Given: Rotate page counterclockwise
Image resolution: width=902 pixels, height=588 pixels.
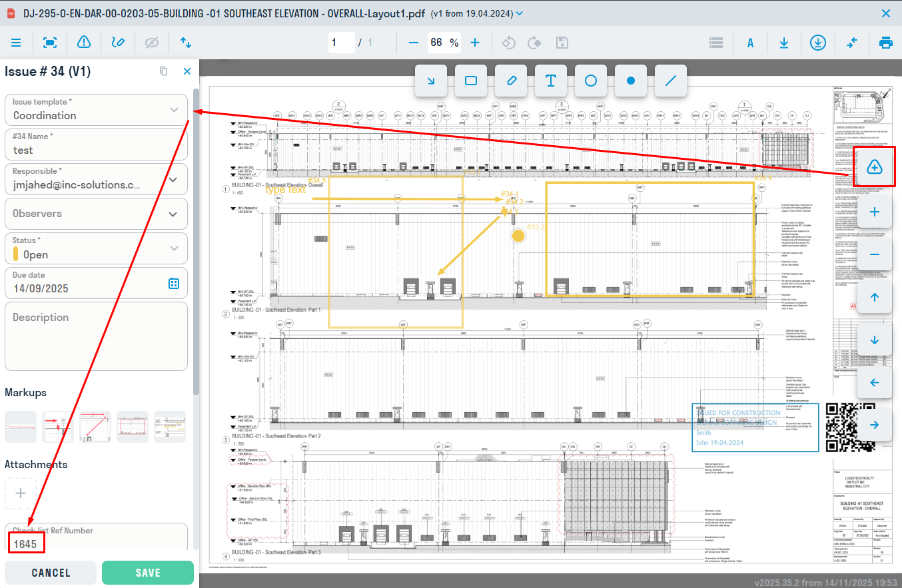Looking at the screenshot, I should click(510, 43).
